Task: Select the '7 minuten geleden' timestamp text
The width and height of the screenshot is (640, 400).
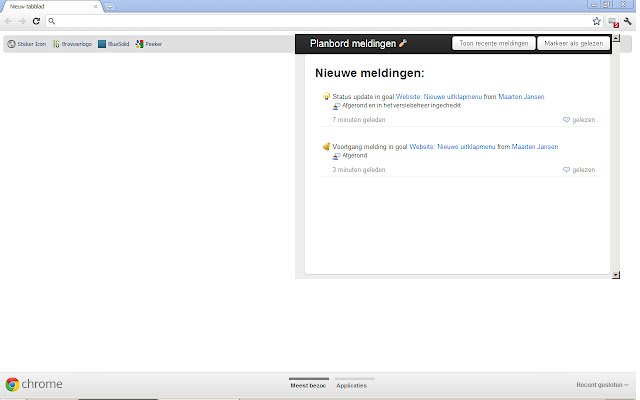Action: 359,120
